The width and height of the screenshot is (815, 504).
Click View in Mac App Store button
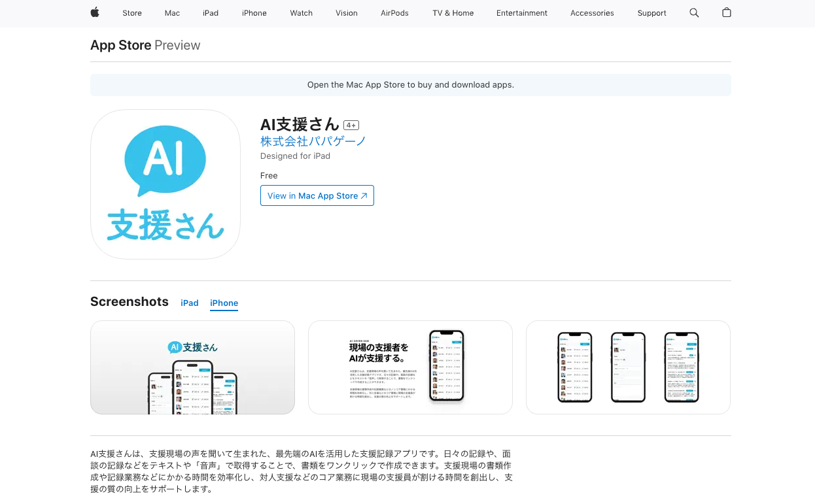(317, 195)
